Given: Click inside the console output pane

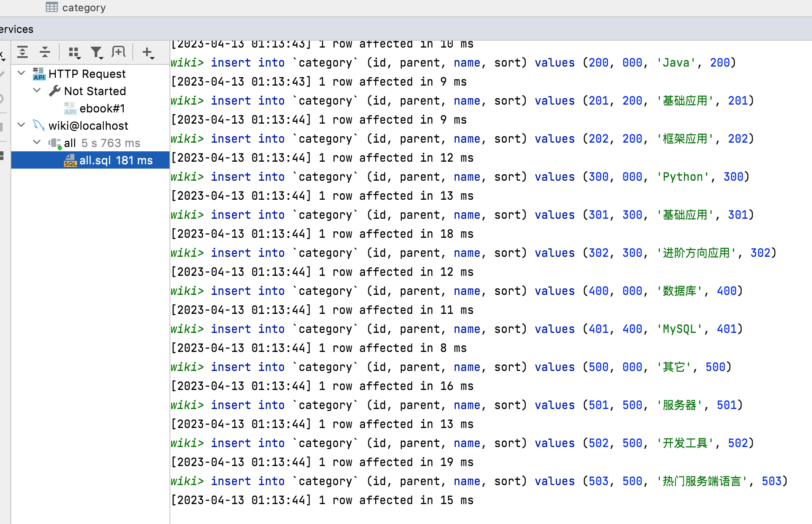Looking at the screenshot, I should [x=476, y=281].
